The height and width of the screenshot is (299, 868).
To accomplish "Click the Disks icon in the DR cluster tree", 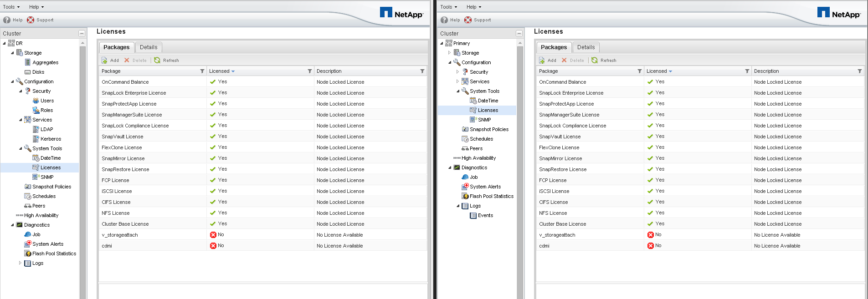I will point(27,72).
